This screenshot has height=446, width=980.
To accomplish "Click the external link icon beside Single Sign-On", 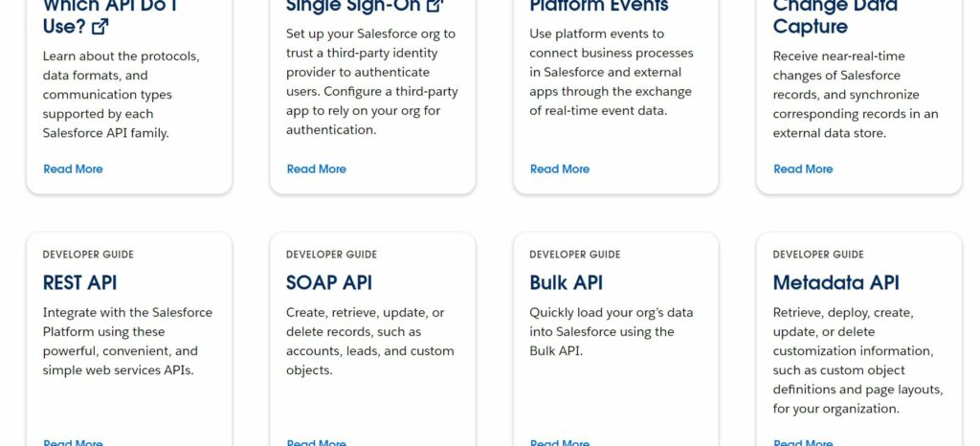I will coord(434,6).
